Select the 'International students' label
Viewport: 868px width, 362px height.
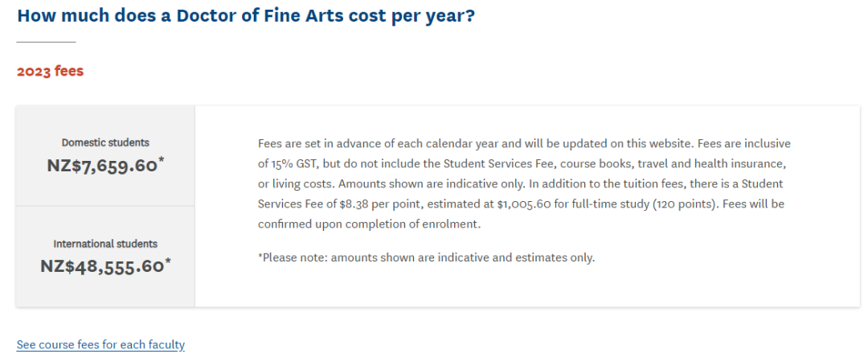(x=105, y=244)
